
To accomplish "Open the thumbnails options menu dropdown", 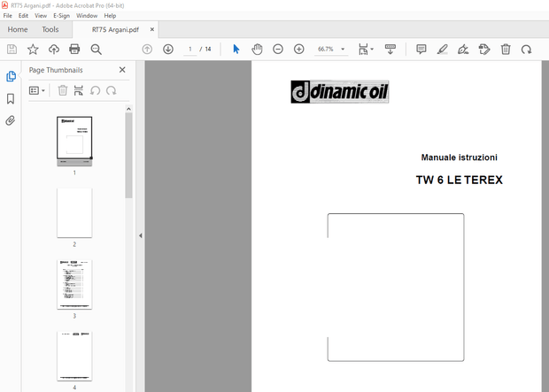I will [37, 90].
